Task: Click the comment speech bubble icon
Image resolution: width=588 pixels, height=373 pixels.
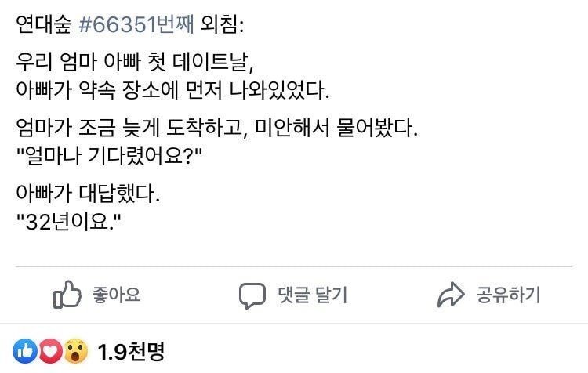Action: coord(252,295)
